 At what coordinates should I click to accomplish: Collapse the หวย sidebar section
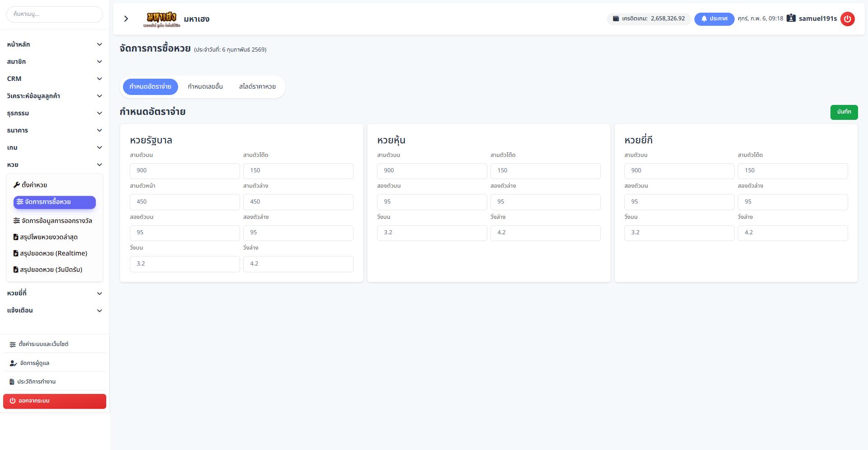click(x=99, y=165)
